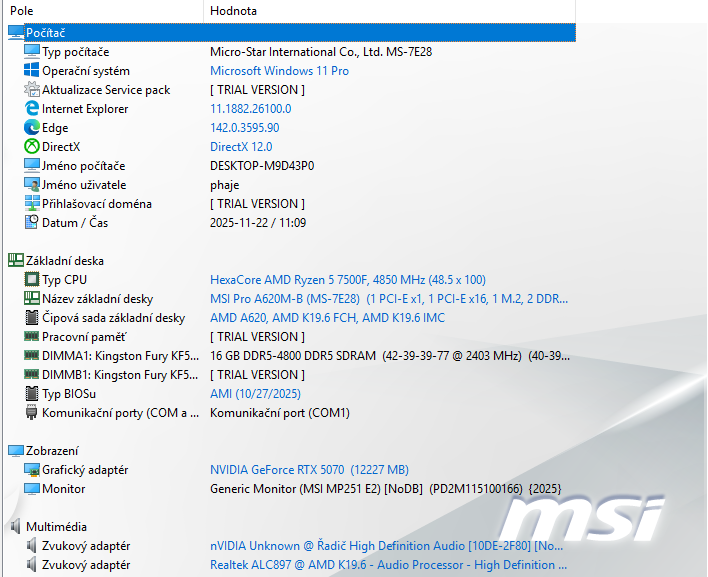Image resolution: width=708 pixels, height=577 pixels.
Task: Select the Grafický adaptér field label
Action: coord(85,470)
